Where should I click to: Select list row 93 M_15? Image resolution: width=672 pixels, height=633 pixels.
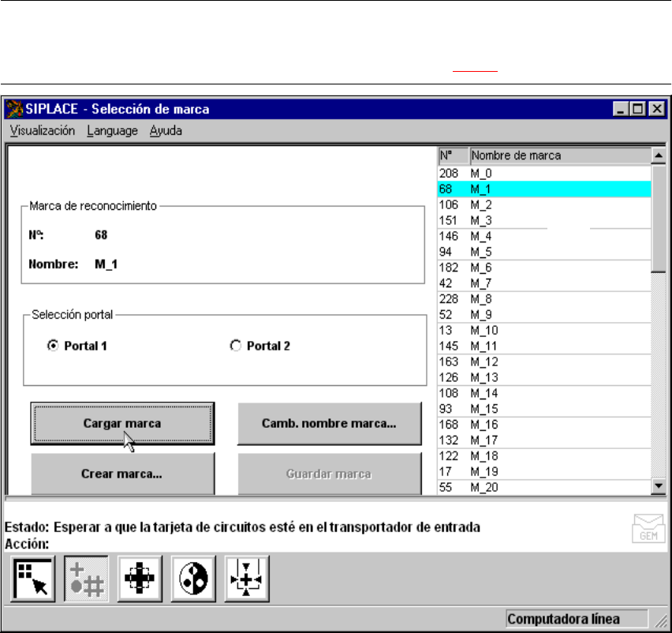tap(544, 409)
